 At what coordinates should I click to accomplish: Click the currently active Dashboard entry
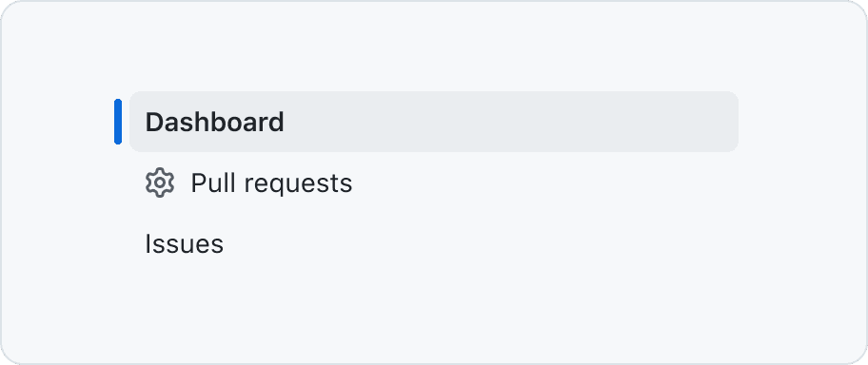coord(434,122)
